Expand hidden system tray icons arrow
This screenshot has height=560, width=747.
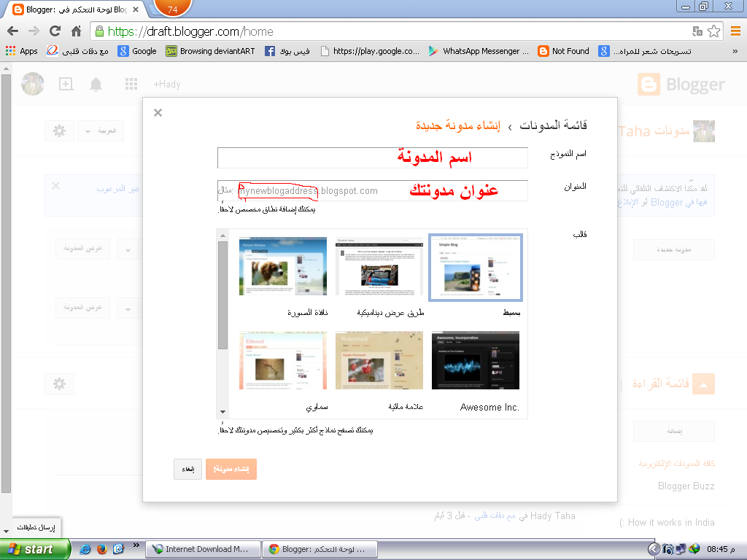click(x=654, y=549)
